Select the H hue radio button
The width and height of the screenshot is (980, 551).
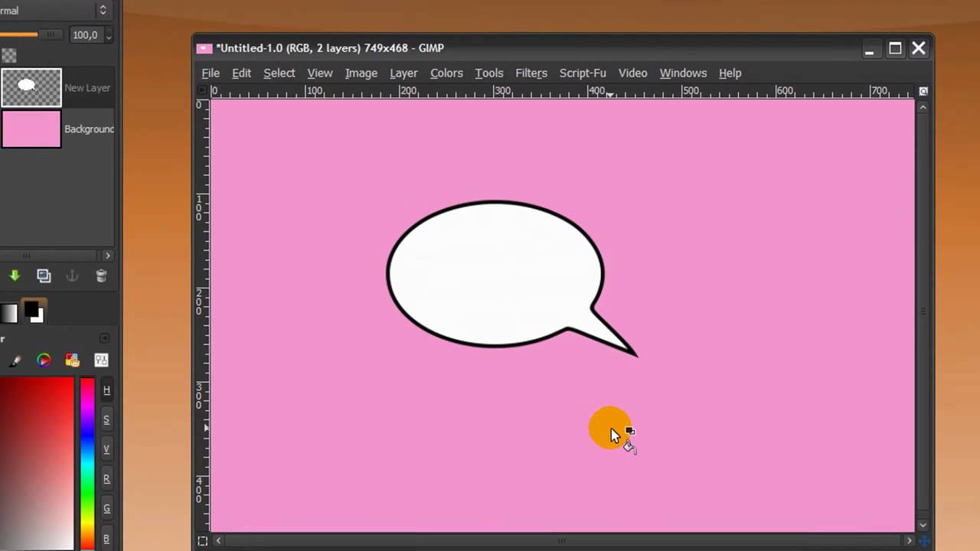coord(106,390)
